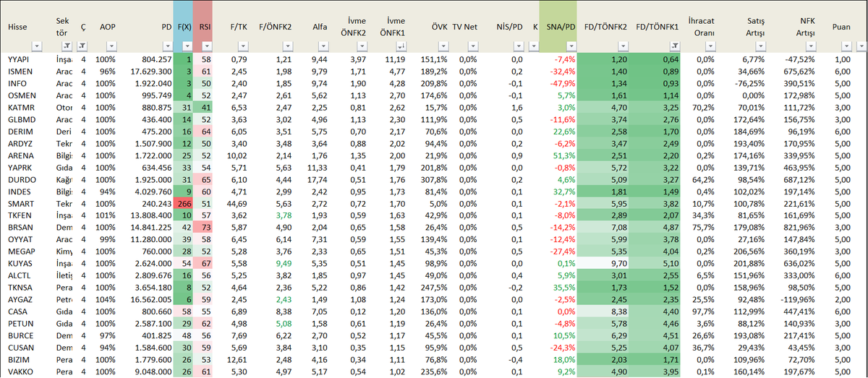868x378 pixels.
Task: Expand the NFK Artışı filter dropdown
Action: coord(811,46)
